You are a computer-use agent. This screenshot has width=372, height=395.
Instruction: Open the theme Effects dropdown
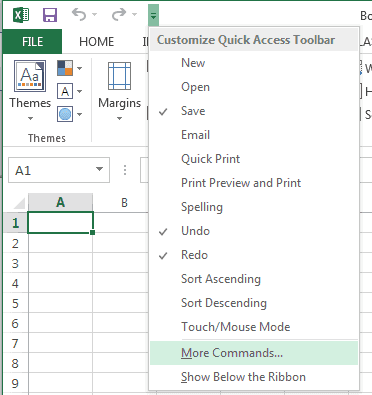69,114
